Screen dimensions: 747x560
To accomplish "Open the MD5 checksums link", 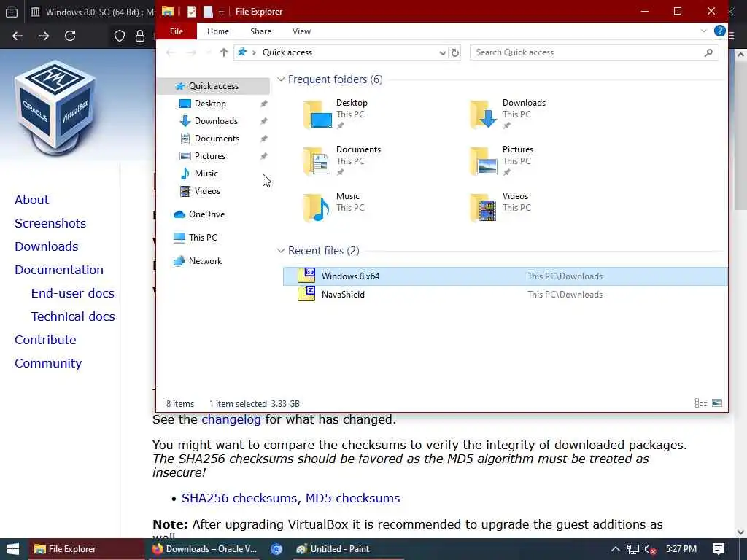I will [352, 498].
